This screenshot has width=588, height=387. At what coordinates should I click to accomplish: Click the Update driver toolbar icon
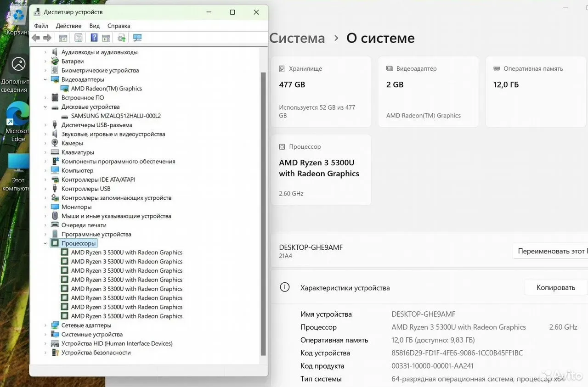click(x=122, y=38)
